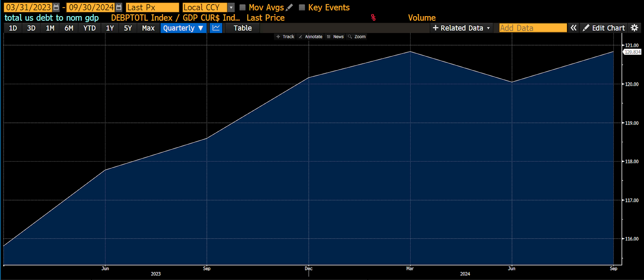Click the pencil icon beside Mov Avgs
This screenshot has height=280, width=644.
pos(289,8)
